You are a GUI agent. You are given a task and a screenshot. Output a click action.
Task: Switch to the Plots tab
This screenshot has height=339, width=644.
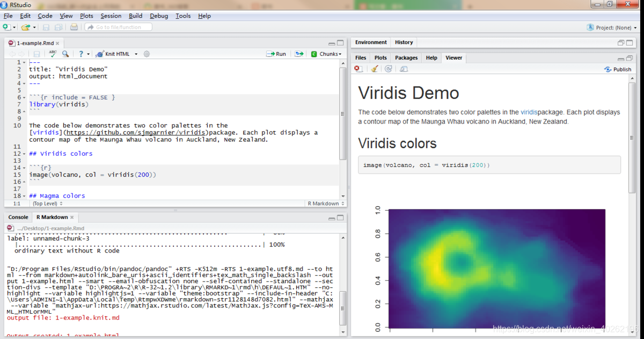tap(380, 57)
